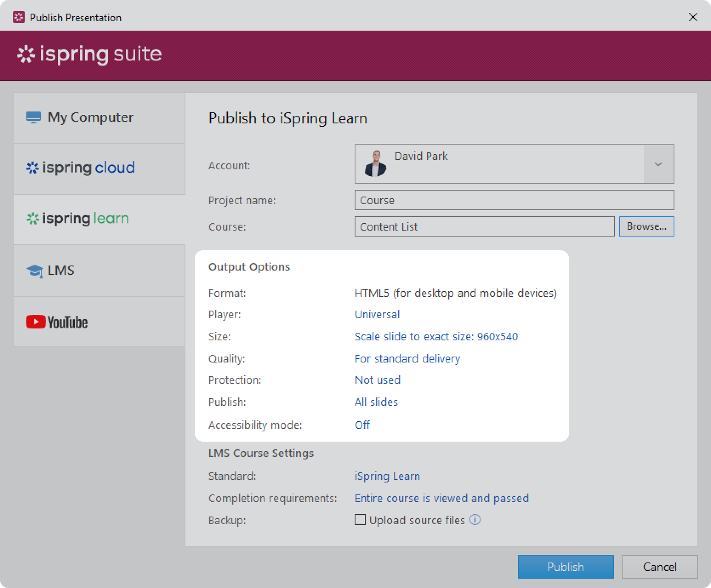Click the David Park account name
This screenshot has width=711, height=588.
tap(421, 156)
